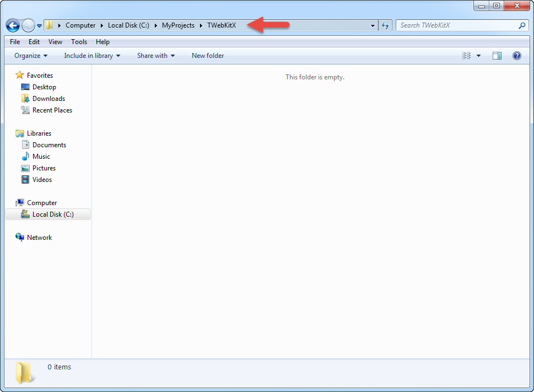The height and width of the screenshot is (392, 534).
Task: Expand the arrow after Local Disk (C:) breadcrumb
Action: (155, 25)
